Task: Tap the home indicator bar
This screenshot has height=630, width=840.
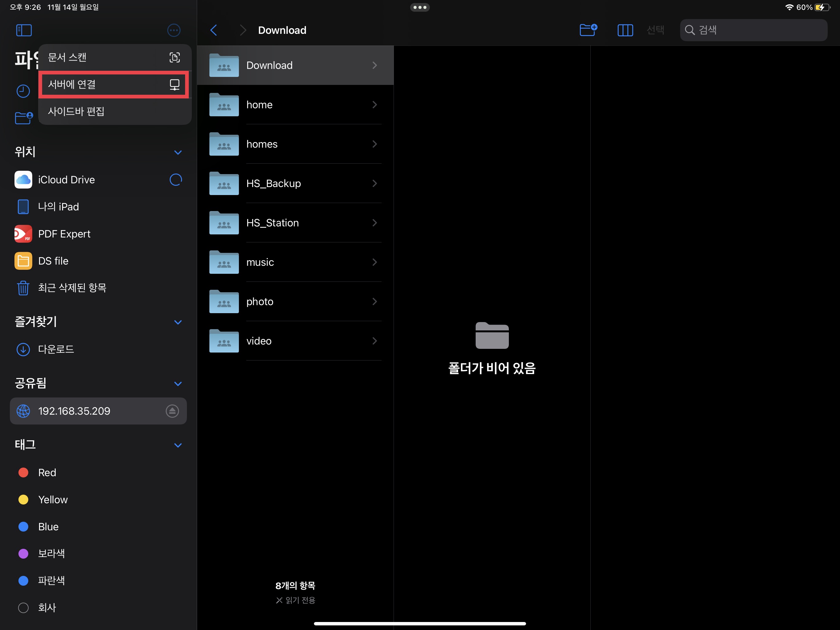Action: coord(420,623)
